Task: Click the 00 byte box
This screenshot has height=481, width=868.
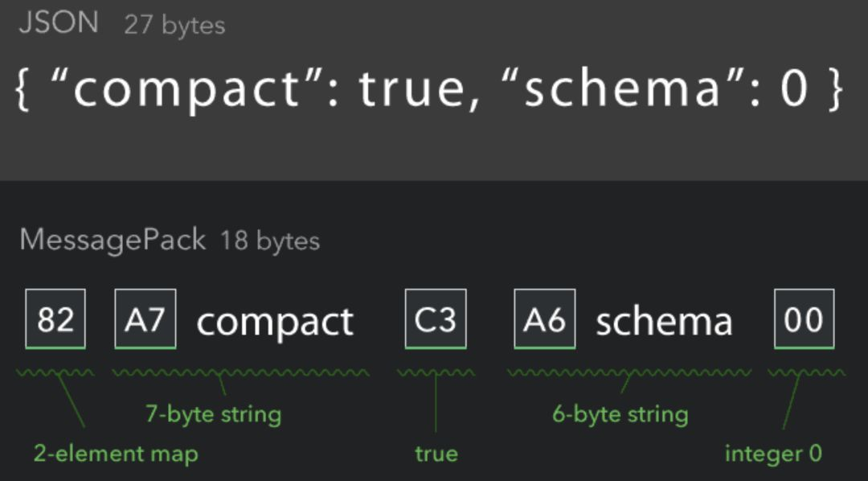Action: point(804,319)
